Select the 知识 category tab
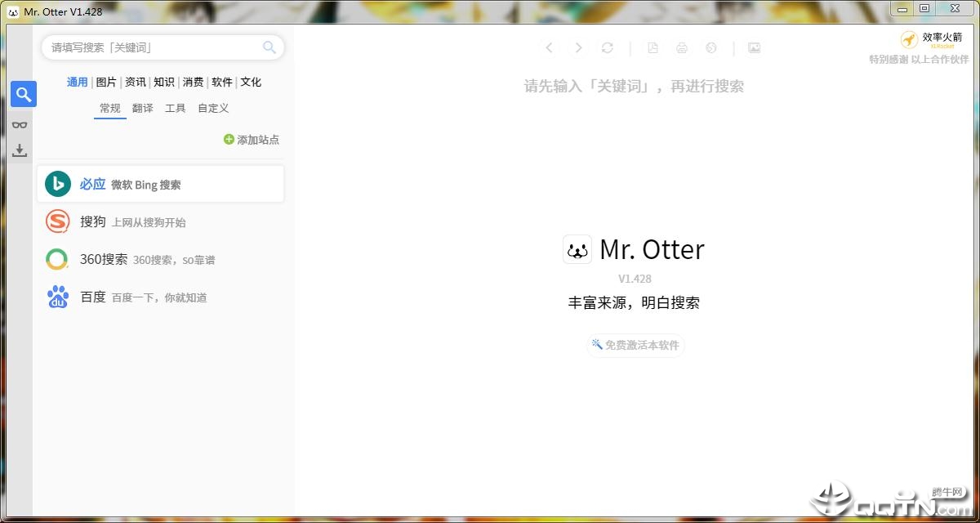980x523 pixels. point(164,83)
